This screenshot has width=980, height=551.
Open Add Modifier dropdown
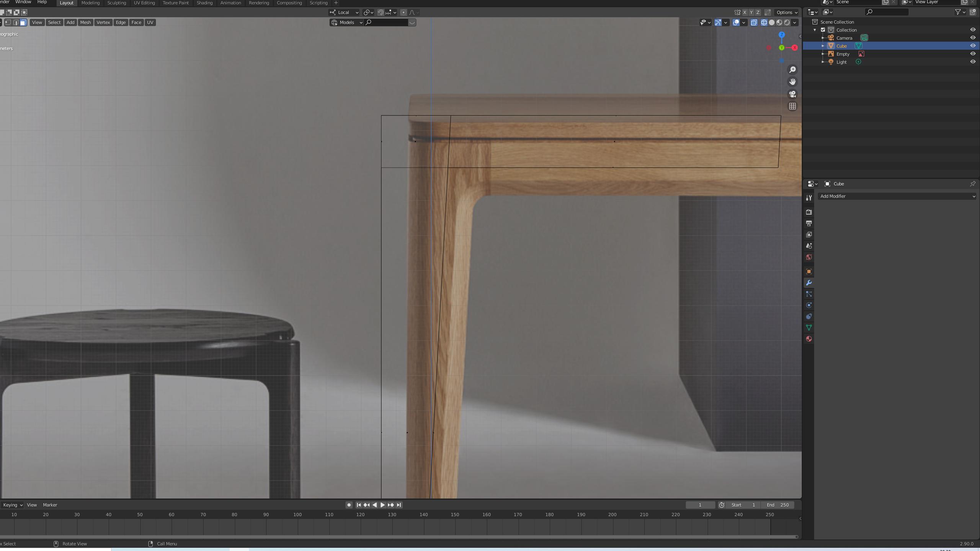coord(897,196)
